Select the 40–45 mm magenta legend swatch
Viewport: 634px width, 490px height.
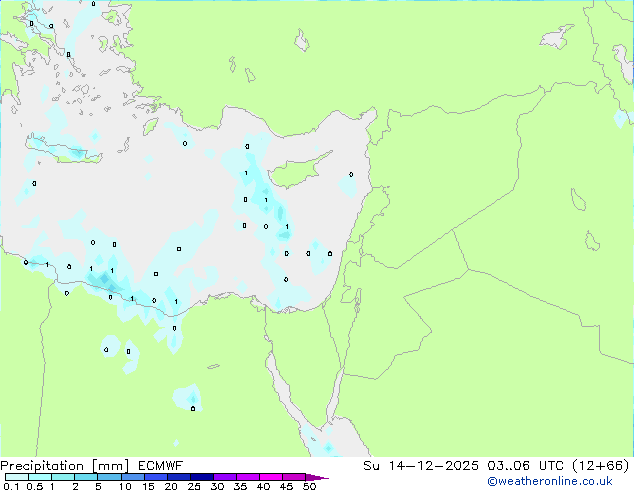click(271, 477)
